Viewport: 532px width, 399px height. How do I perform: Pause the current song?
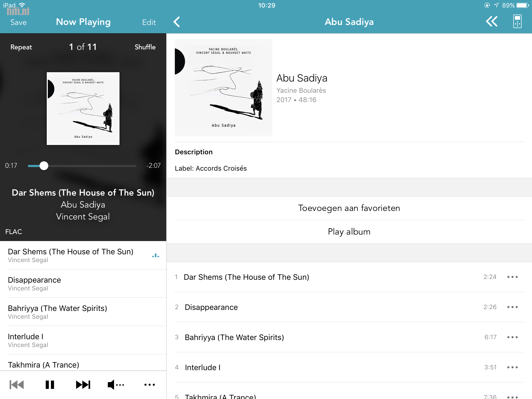click(x=50, y=385)
